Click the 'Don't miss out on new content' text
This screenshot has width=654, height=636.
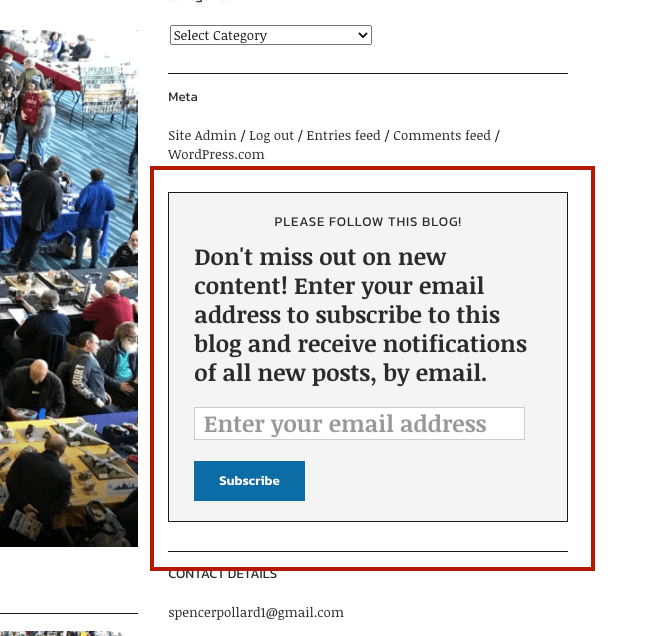[361, 314]
